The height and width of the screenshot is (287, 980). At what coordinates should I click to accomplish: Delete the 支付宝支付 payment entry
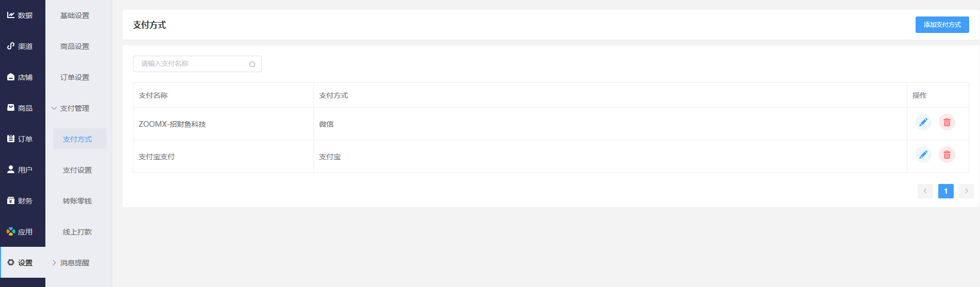click(947, 155)
